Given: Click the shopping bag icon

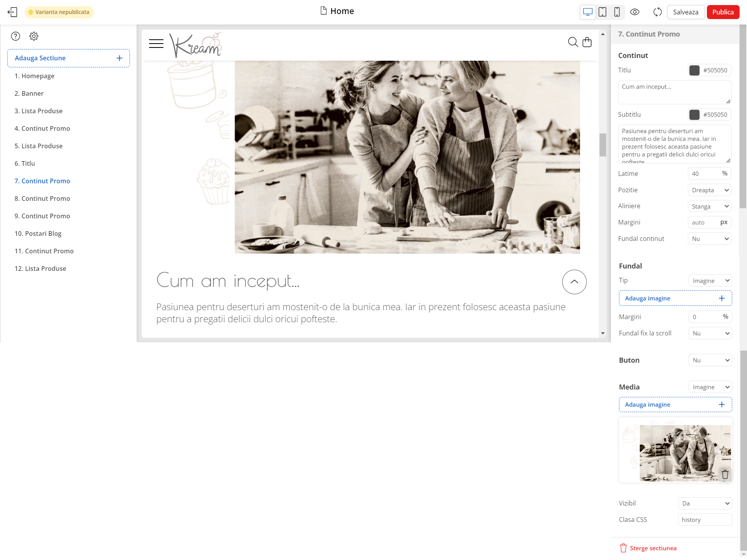Looking at the screenshot, I should (587, 42).
